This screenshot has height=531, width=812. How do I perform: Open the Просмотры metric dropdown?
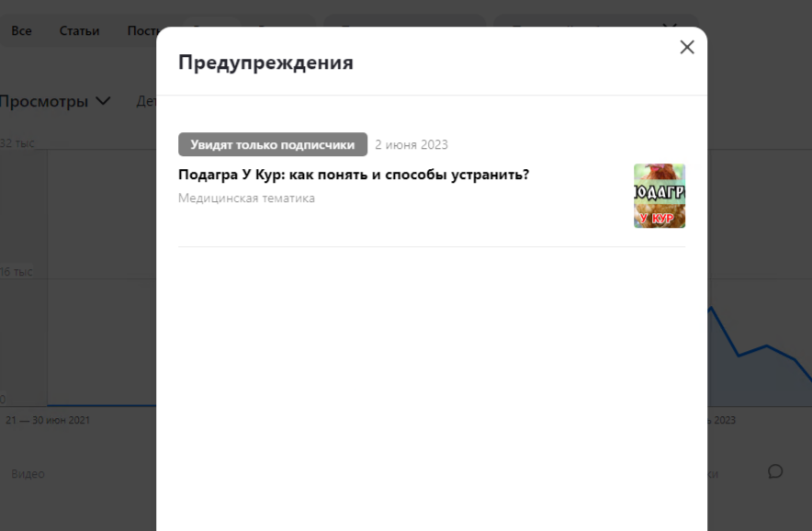click(58, 101)
